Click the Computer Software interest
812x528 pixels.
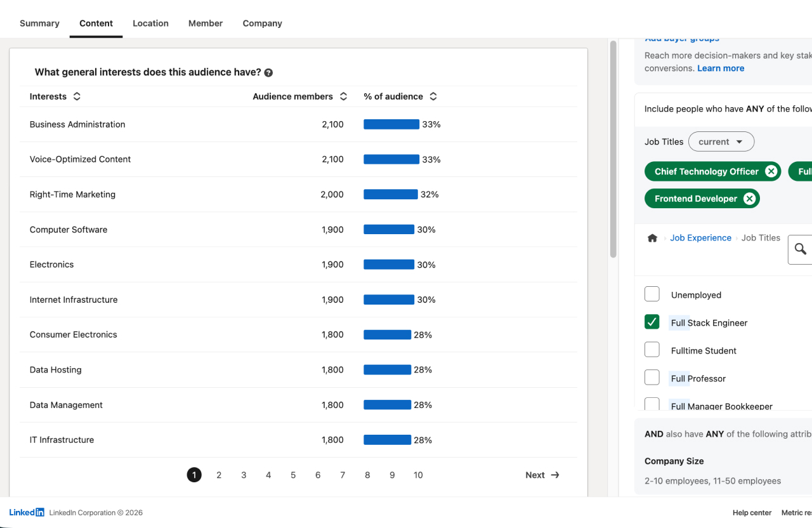[x=69, y=230]
